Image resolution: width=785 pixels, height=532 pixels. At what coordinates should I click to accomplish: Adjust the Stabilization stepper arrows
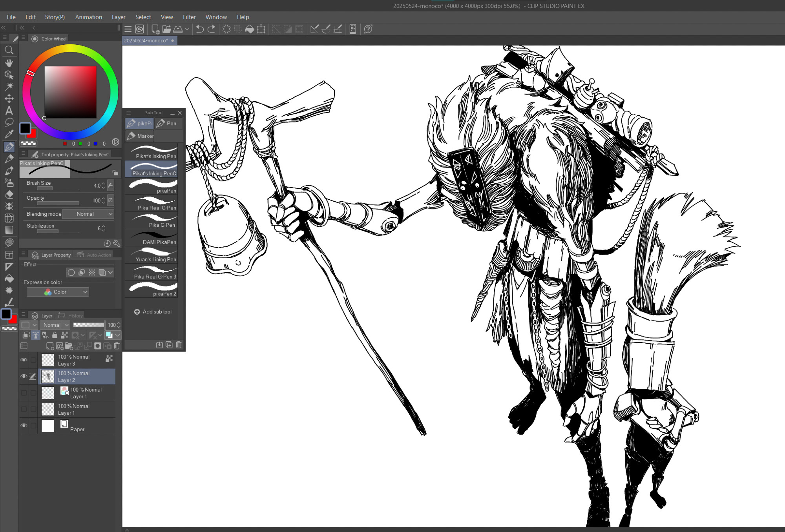[103, 228]
